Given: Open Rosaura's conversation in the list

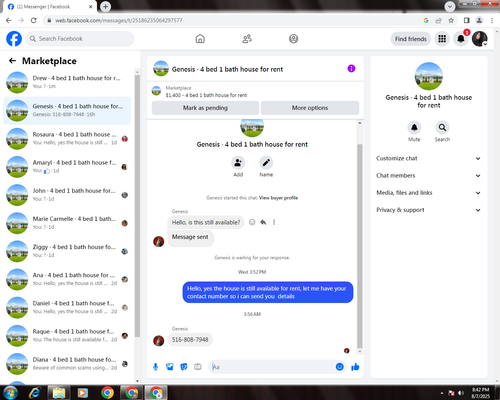Looking at the screenshot, I should click(x=67, y=139).
